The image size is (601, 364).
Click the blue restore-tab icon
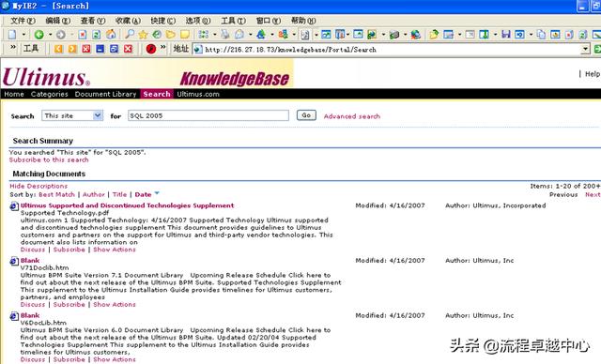114,49
